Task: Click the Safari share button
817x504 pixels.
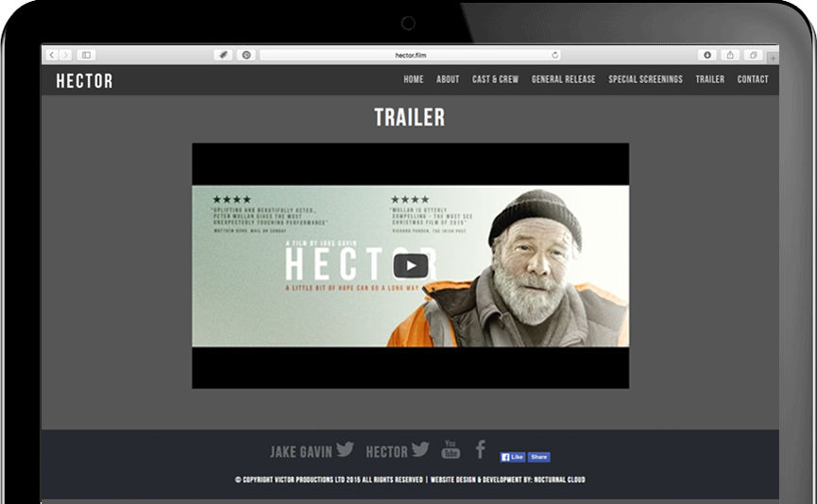Action: (x=730, y=56)
